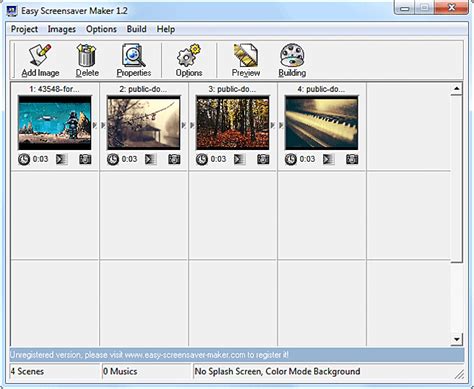Select the piano image thumbnail
The image size is (474, 389).
(x=321, y=123)
